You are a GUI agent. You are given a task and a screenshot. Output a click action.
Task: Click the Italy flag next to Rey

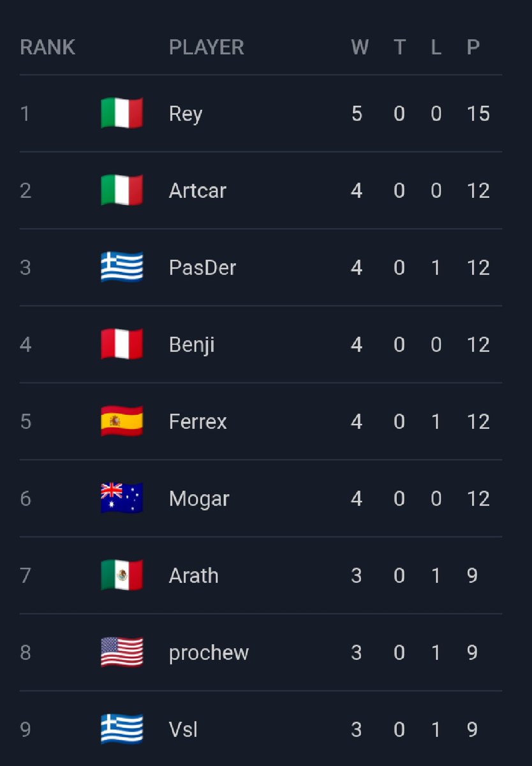pos(122,114)
